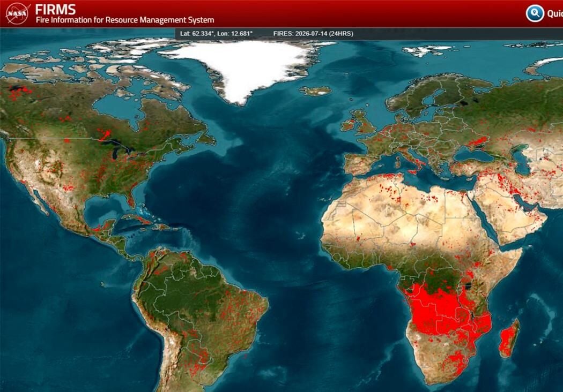Click the Fire Information for Resource Management System subtitle
The width and height of the screenshot is (563, 392).
point(124,20)
